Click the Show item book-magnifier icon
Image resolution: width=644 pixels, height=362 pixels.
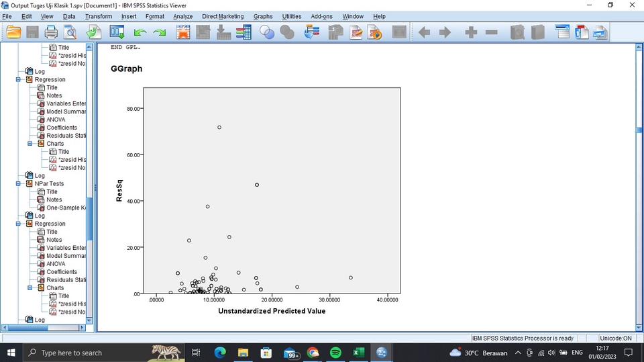point(517,32)
